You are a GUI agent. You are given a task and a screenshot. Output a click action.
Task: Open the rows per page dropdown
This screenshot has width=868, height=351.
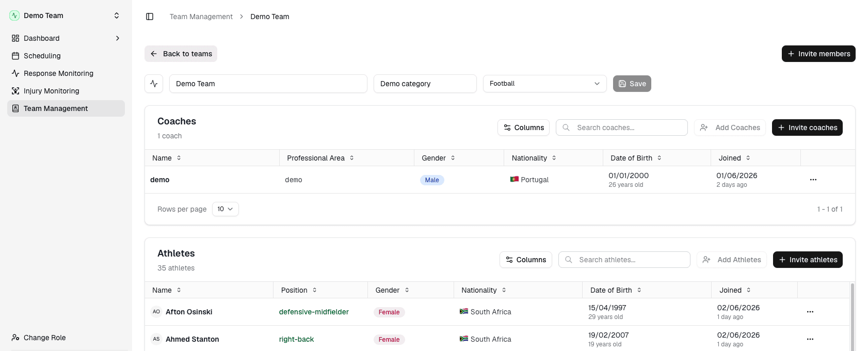[226, 209]
